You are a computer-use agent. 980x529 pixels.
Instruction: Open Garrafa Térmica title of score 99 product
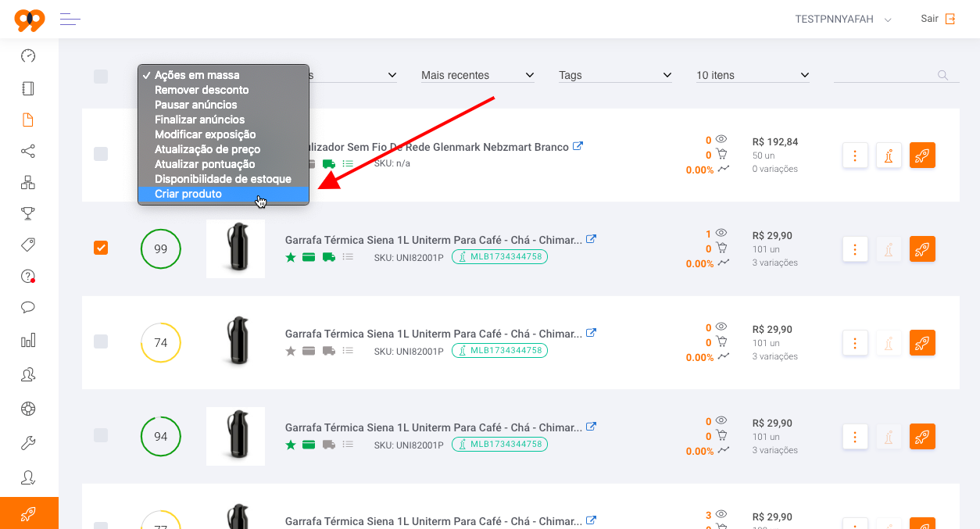coord(434,240)
